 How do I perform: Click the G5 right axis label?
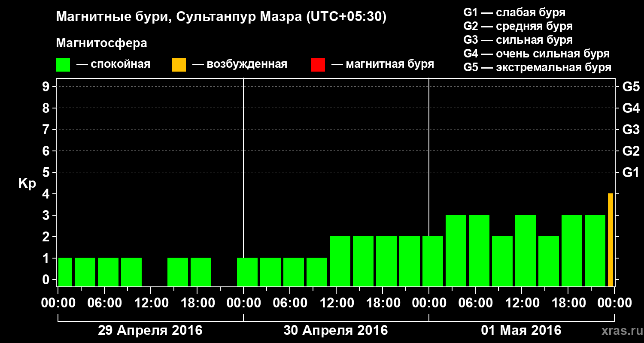pos(631,87)
